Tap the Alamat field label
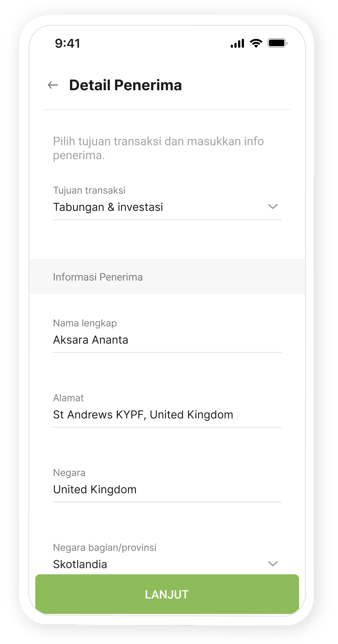 pos(68,398)
